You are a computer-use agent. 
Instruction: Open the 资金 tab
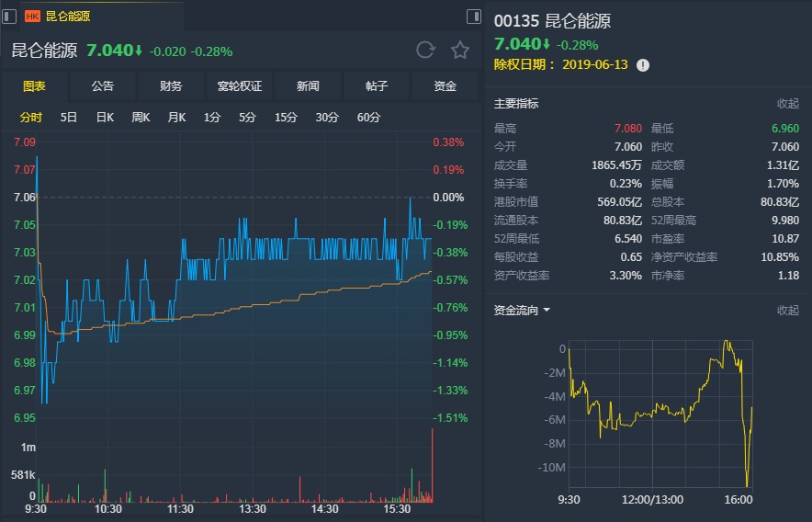coord(445,86)
